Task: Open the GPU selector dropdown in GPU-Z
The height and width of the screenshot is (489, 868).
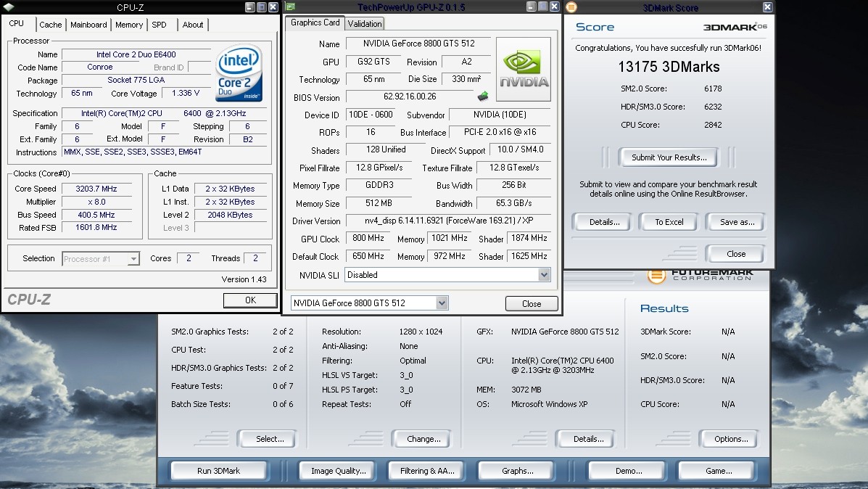Action: coord(441,303)
